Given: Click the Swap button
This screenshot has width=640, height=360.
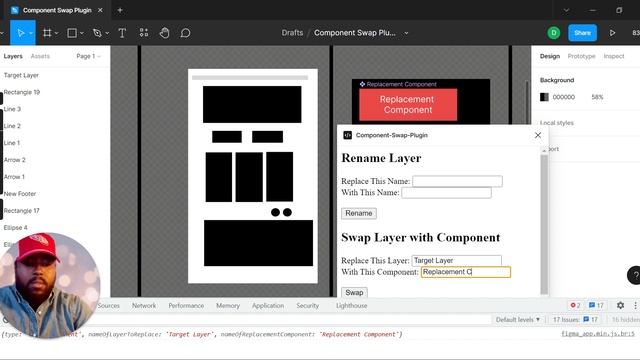Looking at the screenshot, I should [354, 292].
